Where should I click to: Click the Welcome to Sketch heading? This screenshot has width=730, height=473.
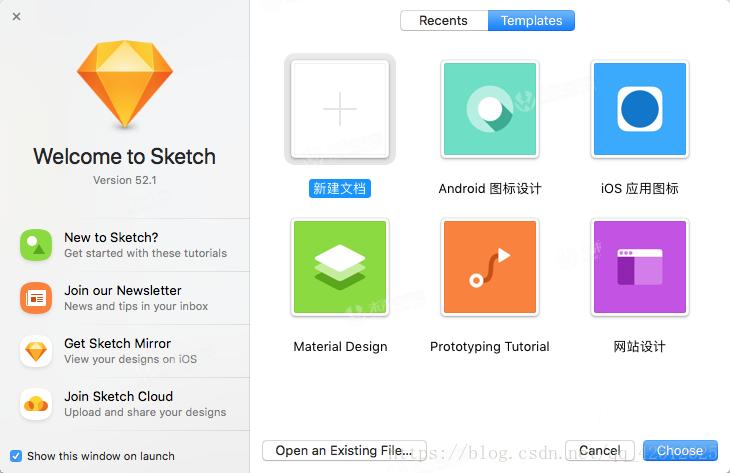(x=125, y=156)
